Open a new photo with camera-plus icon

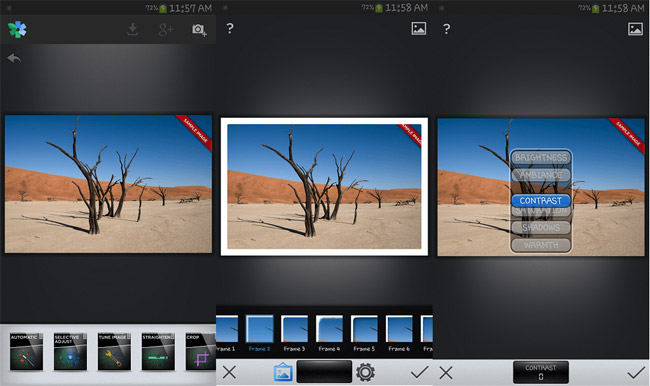(x=199, y=30)
